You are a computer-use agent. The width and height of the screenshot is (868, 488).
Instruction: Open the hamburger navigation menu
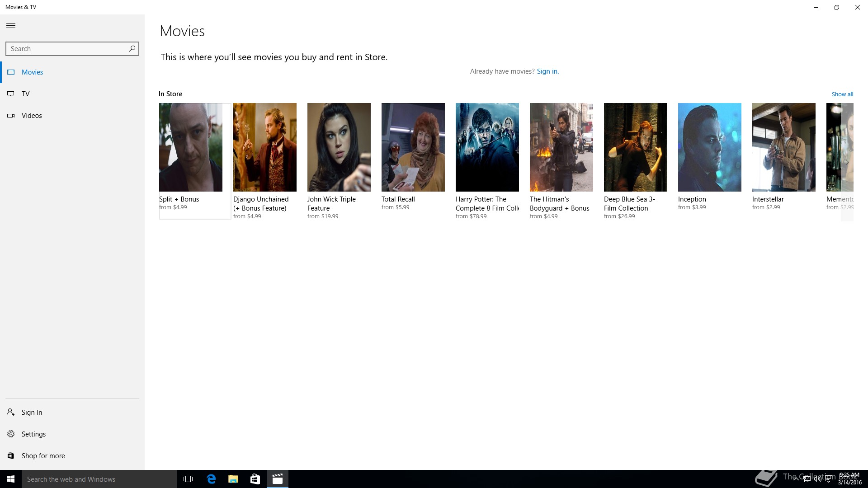coord(11,26)
